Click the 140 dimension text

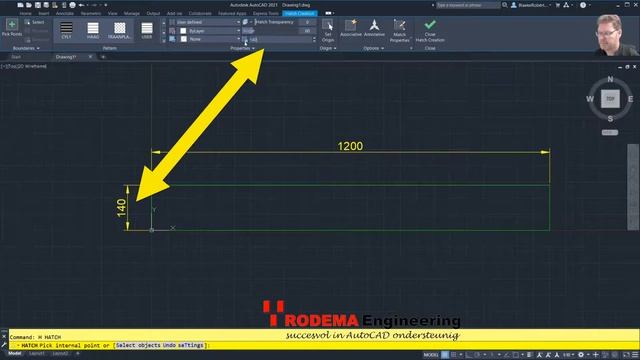coord(121,208)
